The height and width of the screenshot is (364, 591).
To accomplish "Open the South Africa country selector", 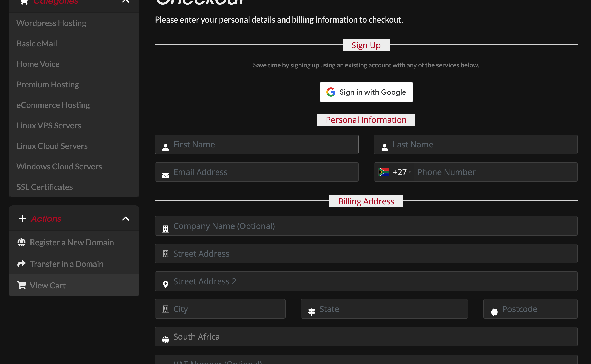I will (366, 337).
